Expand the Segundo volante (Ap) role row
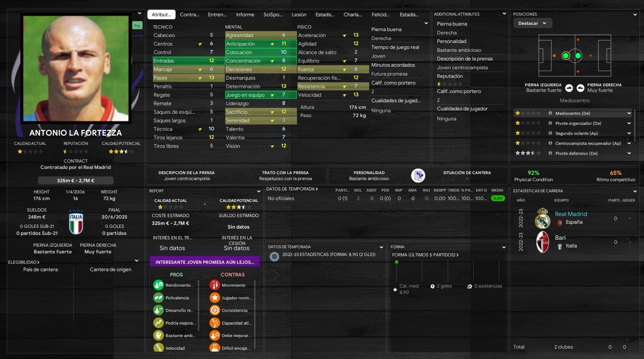The width and height of the screenshot is (644, 359). [x=629, y=133]
